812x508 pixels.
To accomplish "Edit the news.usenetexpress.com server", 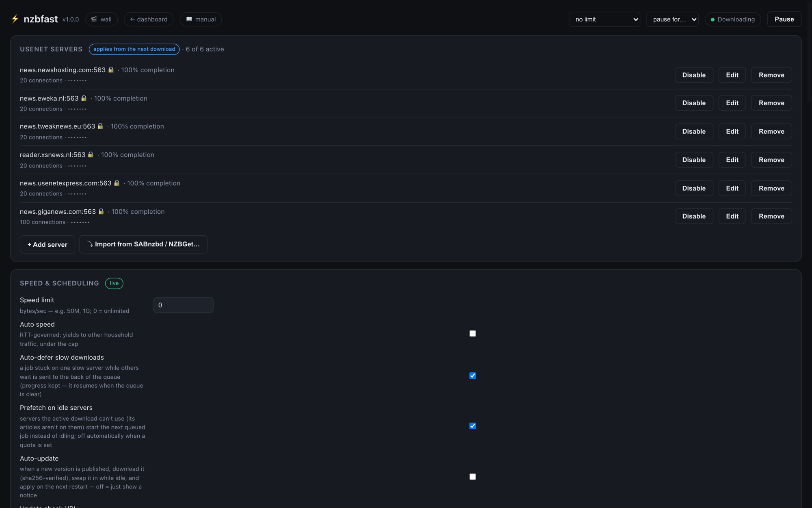I will click(732, 188).
